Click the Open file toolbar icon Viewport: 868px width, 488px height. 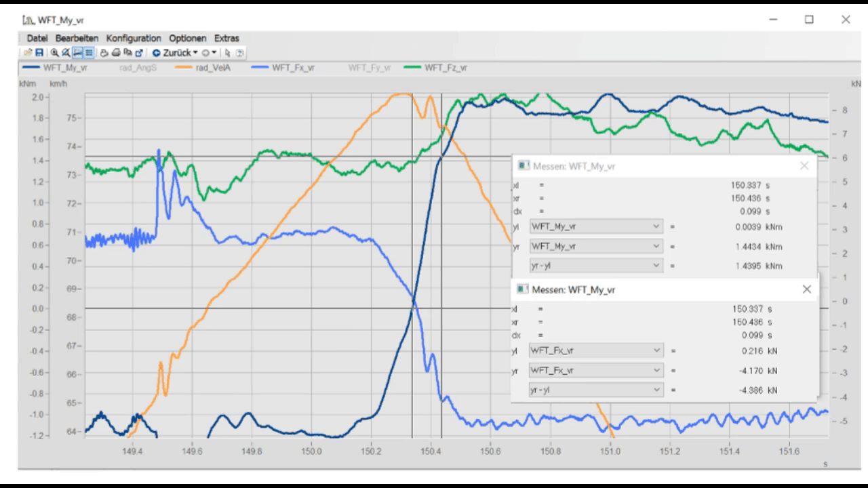pyautogui.click(x=28, y=52)
